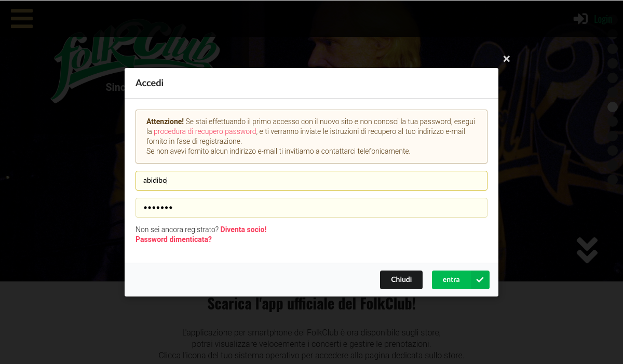The image size is (623, 364).
Task: Open the Login link in the header
Action: (x=603, y=19)
